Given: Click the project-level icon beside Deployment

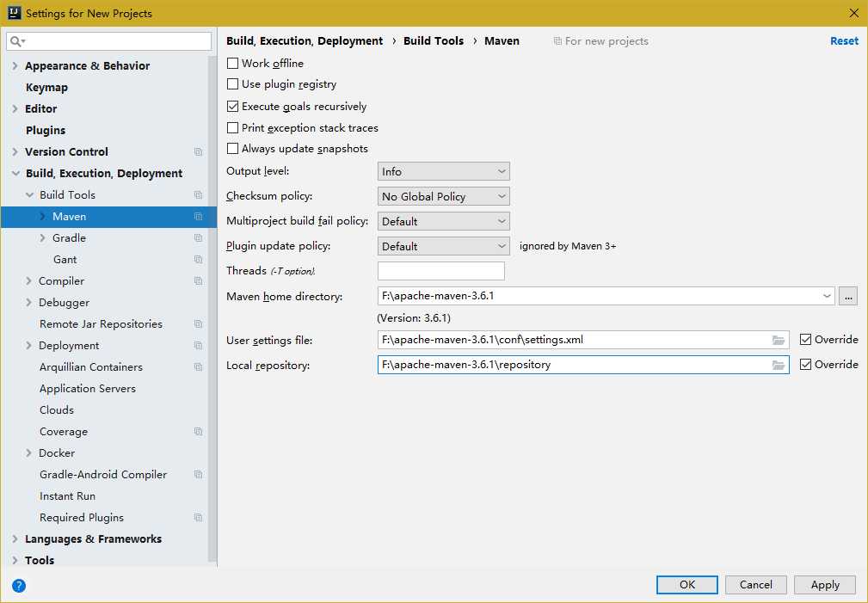Looking at the screenshot, I should [x=198, y=346].
